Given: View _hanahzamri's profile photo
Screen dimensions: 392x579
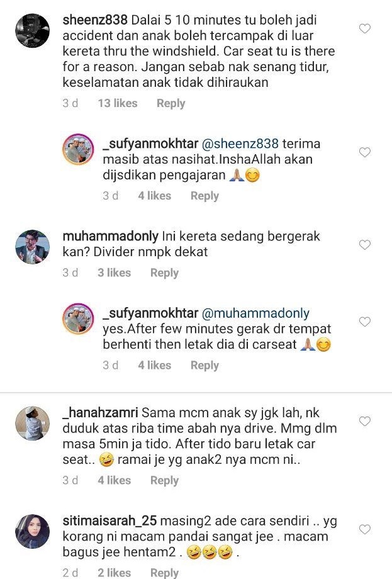Looking at the screenshot, I should [x=33, y=423].
